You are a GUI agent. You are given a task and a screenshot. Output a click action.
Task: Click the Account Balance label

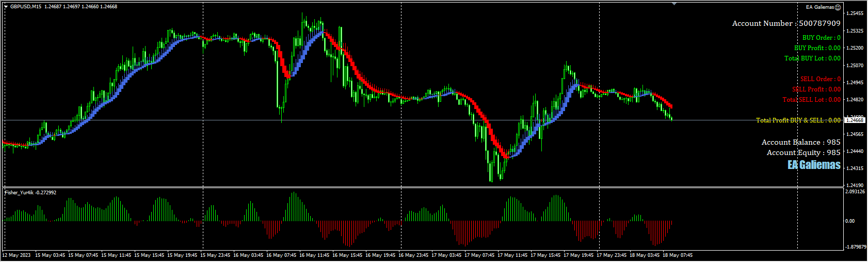801,142
